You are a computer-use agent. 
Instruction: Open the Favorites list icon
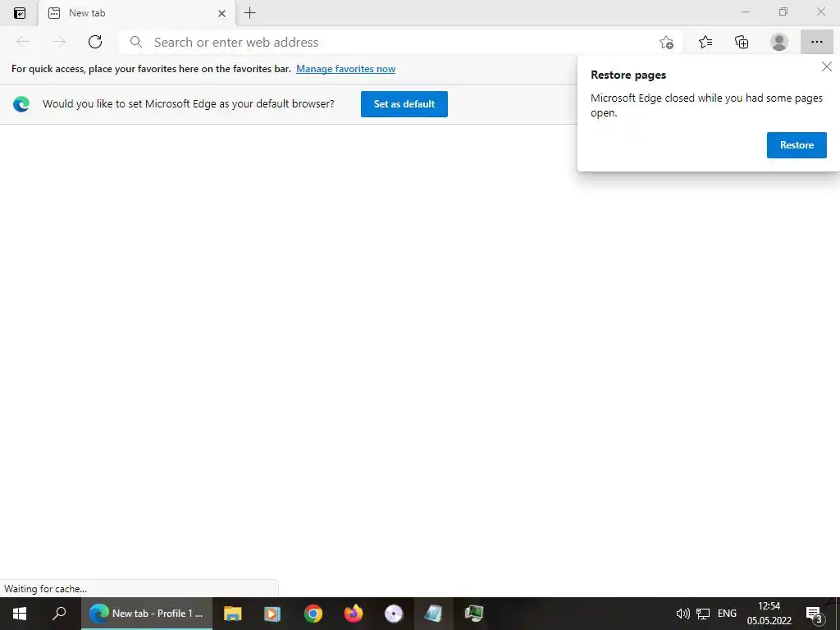point(705,42)
